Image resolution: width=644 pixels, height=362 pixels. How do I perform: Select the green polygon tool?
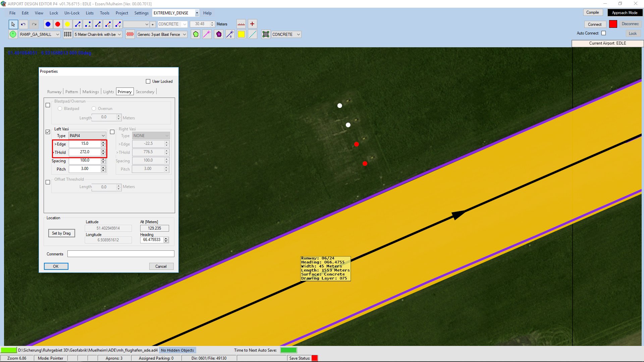196,34
